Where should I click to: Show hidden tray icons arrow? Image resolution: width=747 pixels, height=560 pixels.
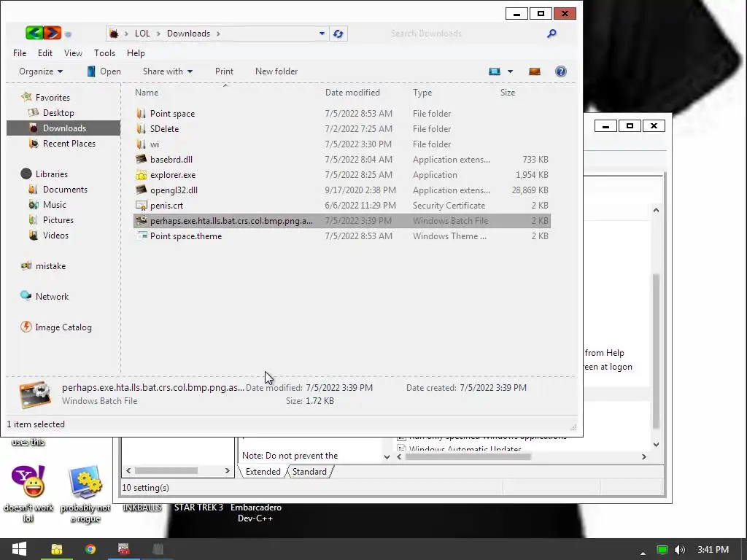pyautogui.click(x=643, y=553)
